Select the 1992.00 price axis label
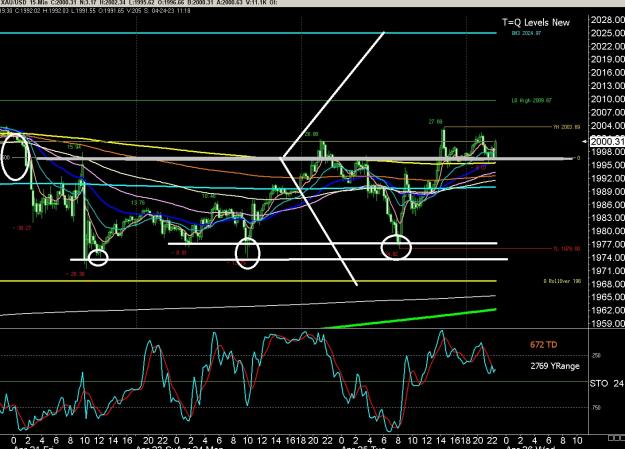This screenshot has width=625, height=449. click(x=607, y=178)
